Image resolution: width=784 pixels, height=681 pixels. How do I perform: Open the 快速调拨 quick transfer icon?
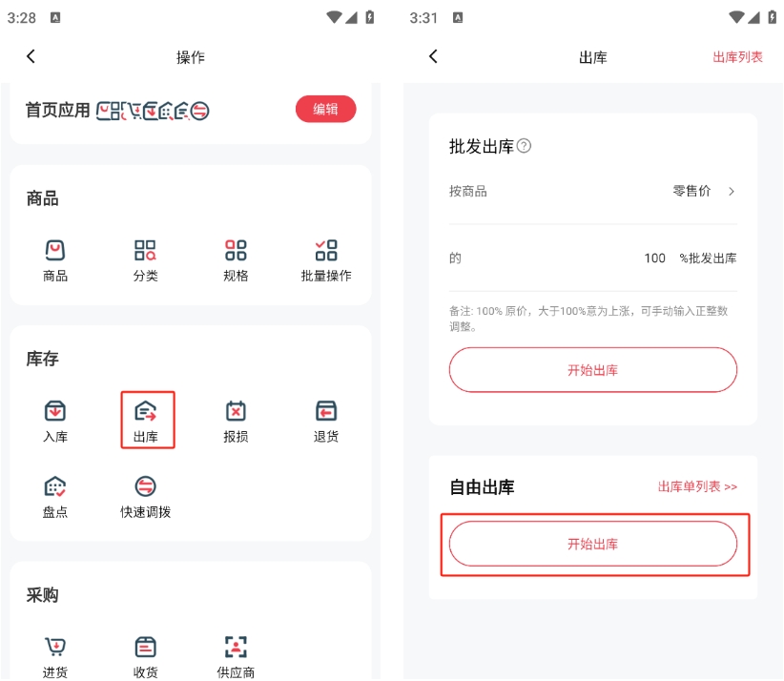tap(145, 496)
